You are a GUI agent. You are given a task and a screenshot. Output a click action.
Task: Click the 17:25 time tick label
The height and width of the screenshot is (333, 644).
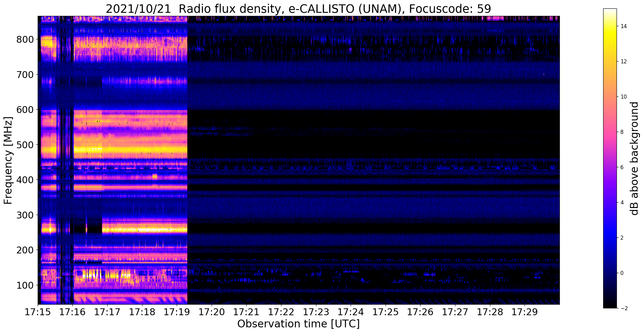coord(386,312)
